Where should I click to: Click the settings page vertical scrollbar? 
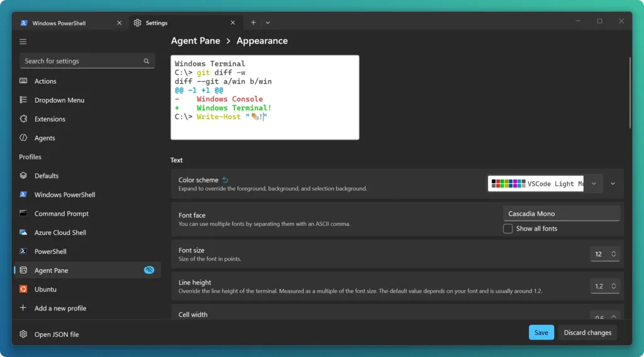(x=630, y=93)
